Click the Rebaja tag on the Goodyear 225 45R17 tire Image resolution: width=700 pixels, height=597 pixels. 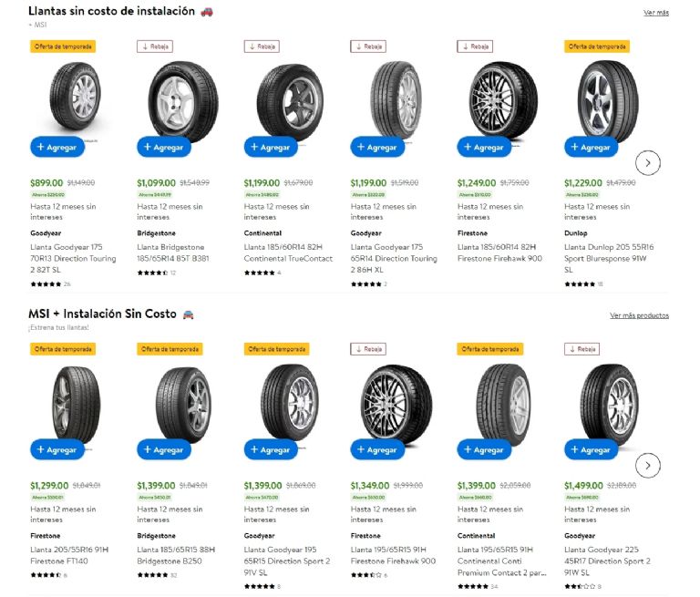(582, 349)
